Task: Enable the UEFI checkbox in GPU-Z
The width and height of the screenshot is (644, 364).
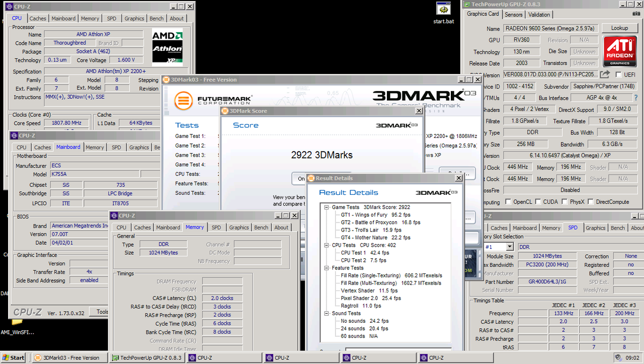Action: [617, 74]
